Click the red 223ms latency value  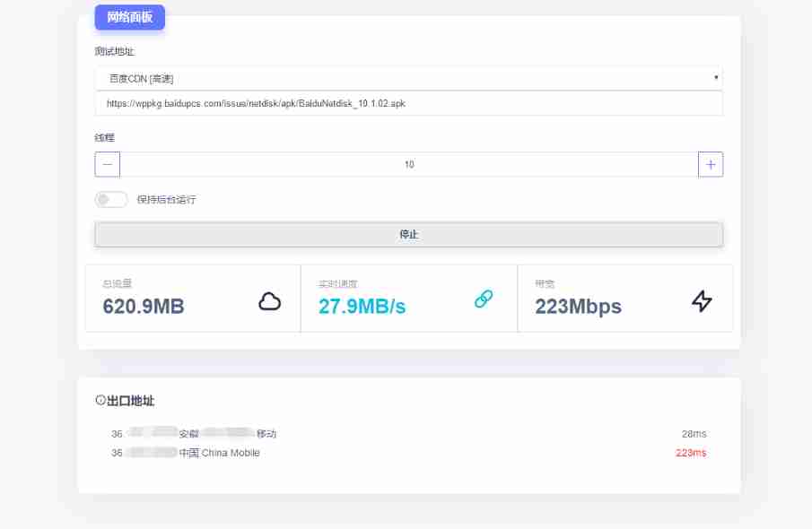(x=693, y=453)
